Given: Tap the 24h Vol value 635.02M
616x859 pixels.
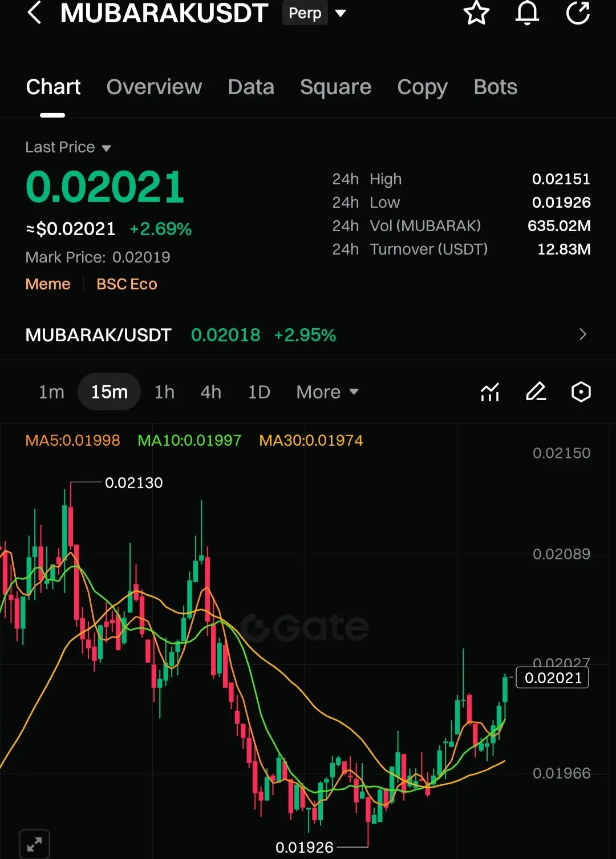Looking at the screenshot, I should [x=559, y=226].
